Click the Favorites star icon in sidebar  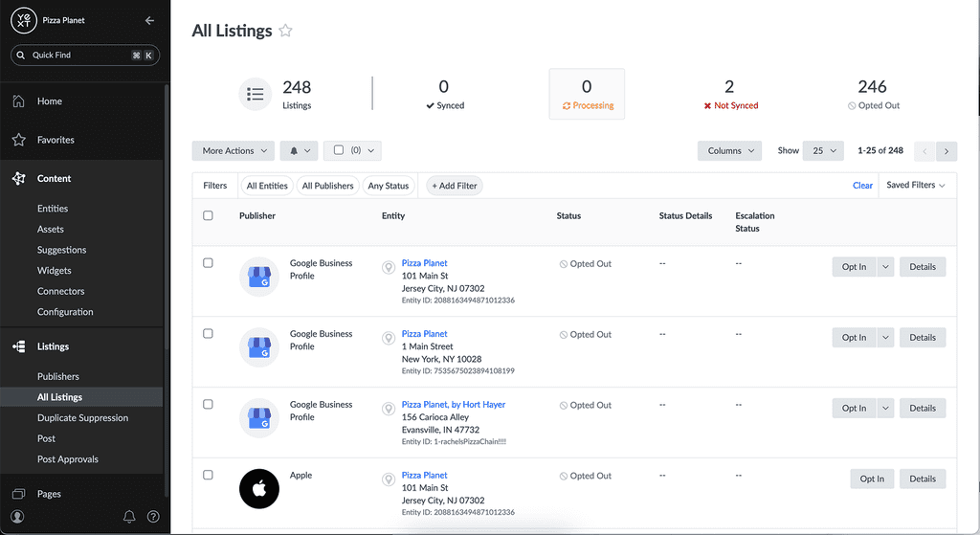19,140
